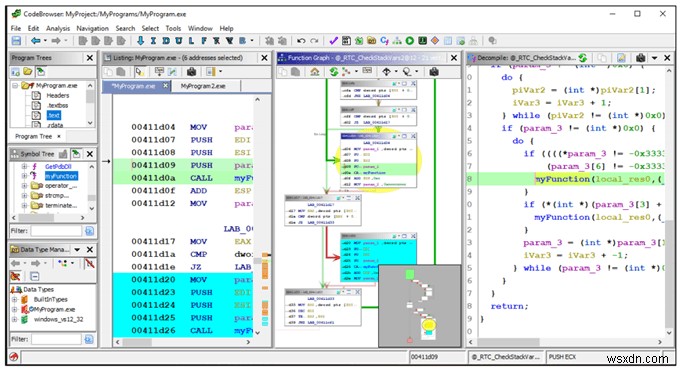Select address 00411d0a CALL line
Viewport: 680px width, 369px height.
tap(182, 178)
